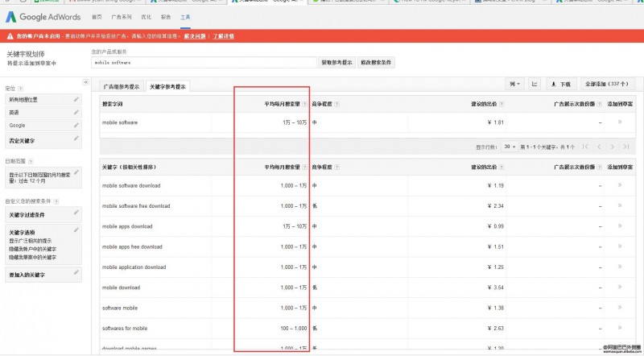Click the help icon next to 日期范围
The height and width of the screenshot is (356, 644).
click(31, 161)
